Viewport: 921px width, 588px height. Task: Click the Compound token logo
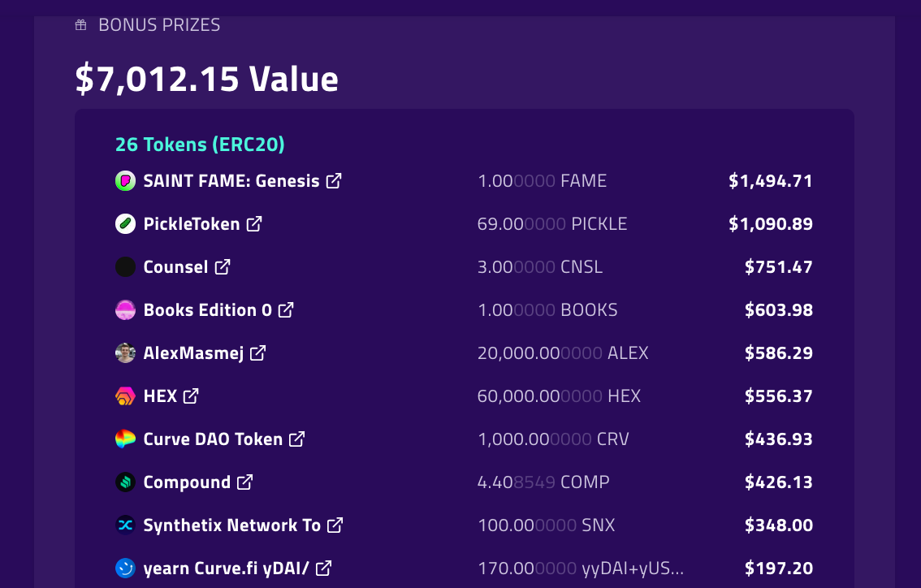125,482
